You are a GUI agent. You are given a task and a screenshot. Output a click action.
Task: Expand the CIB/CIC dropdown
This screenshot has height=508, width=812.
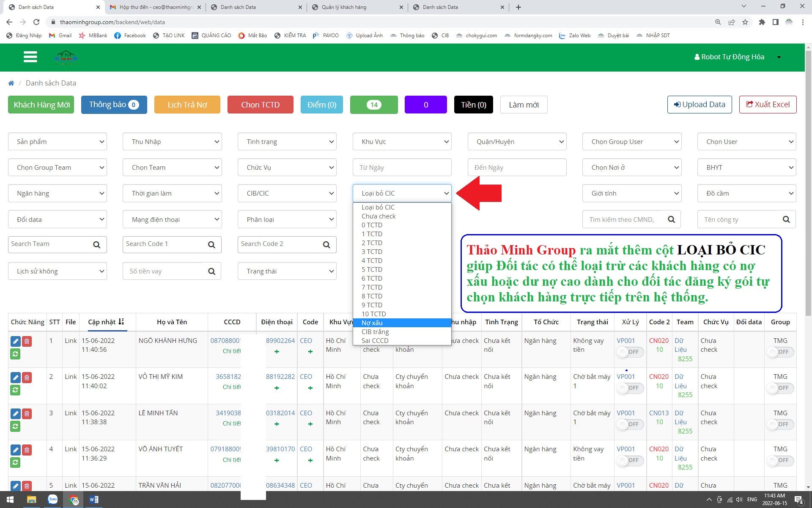pos(287,193)
